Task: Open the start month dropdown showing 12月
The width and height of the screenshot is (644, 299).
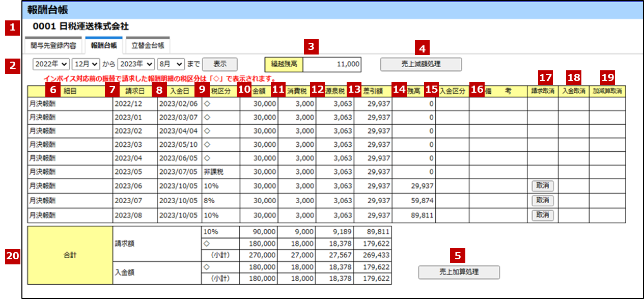Action: tap(86, 64)
